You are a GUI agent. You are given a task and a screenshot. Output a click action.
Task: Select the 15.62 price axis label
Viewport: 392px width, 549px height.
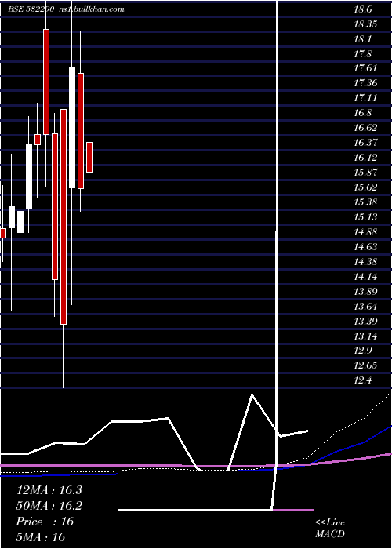[x=365, y=187]
